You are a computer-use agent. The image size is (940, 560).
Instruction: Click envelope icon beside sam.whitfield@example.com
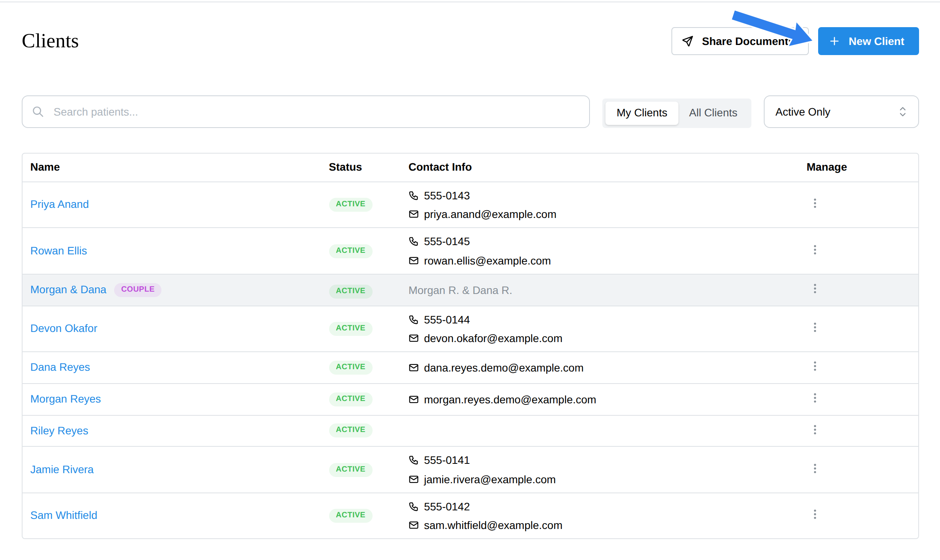tap(413, 525)
